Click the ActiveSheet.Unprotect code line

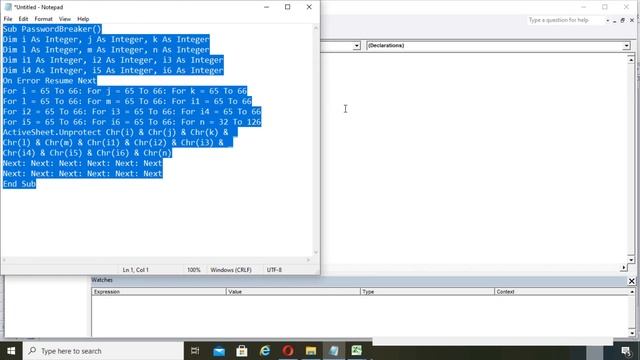120,132
